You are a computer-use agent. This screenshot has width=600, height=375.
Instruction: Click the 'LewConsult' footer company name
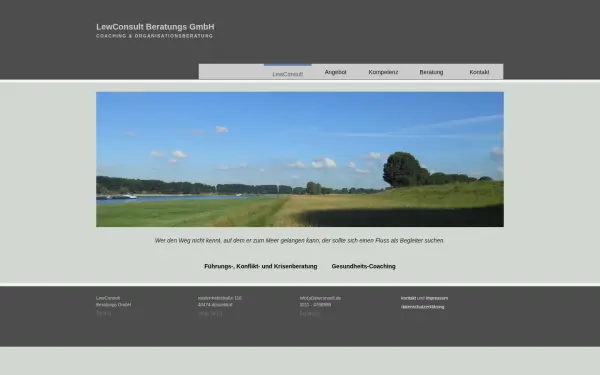click(x=108, y=298)
